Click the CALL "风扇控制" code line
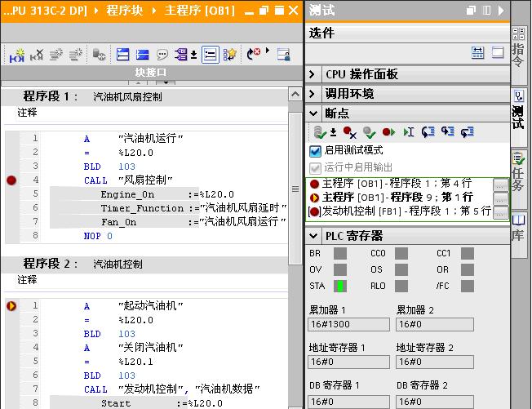The width and height of the screenshot is (532, 409). (x=128, y=180)
